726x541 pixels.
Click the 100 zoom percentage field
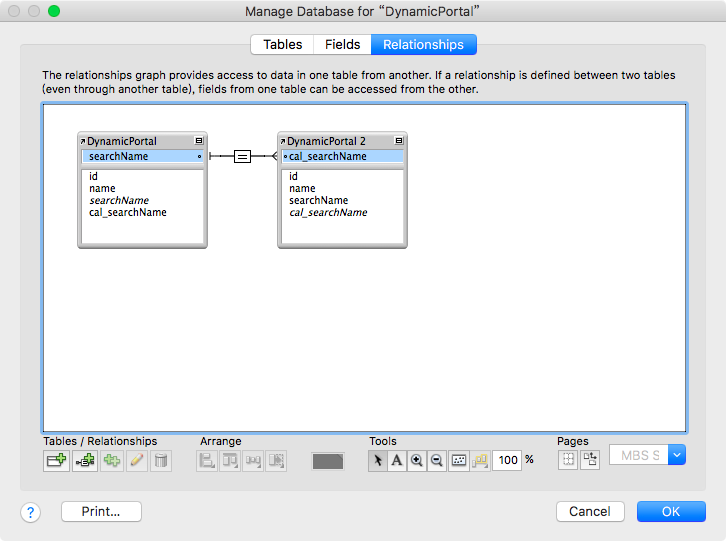(x=507, y=460)
